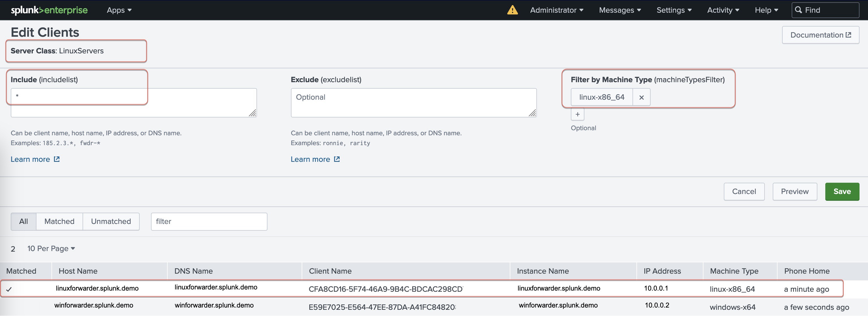Click the matched checkmark for linuxforwarder row

pyautogui.click(x=9, y=289)
